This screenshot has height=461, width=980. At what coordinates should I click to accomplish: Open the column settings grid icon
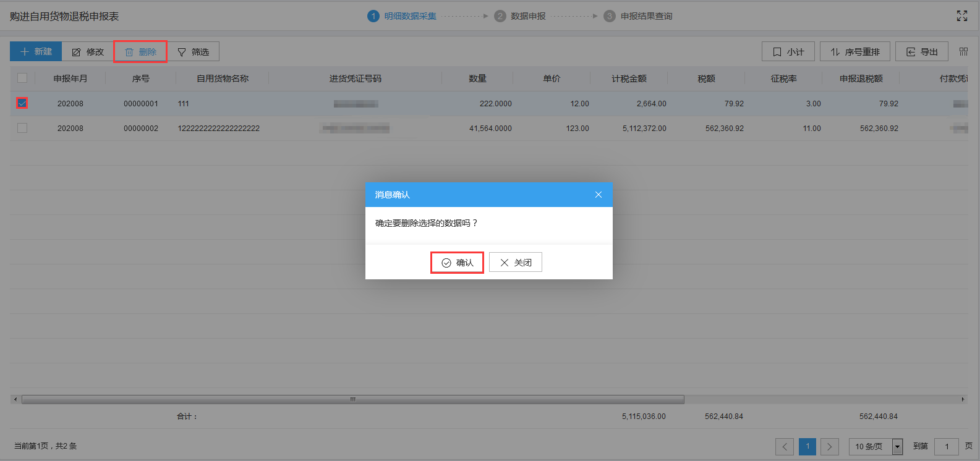pos(963,52)
